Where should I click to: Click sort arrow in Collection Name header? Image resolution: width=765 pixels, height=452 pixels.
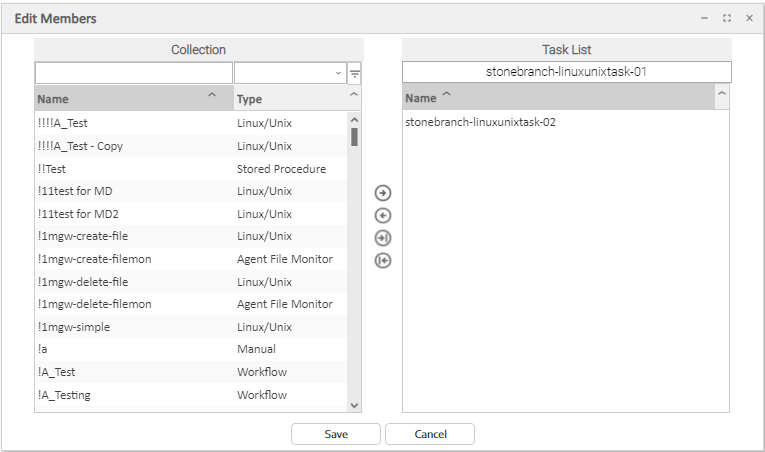[x=211, y=95]
